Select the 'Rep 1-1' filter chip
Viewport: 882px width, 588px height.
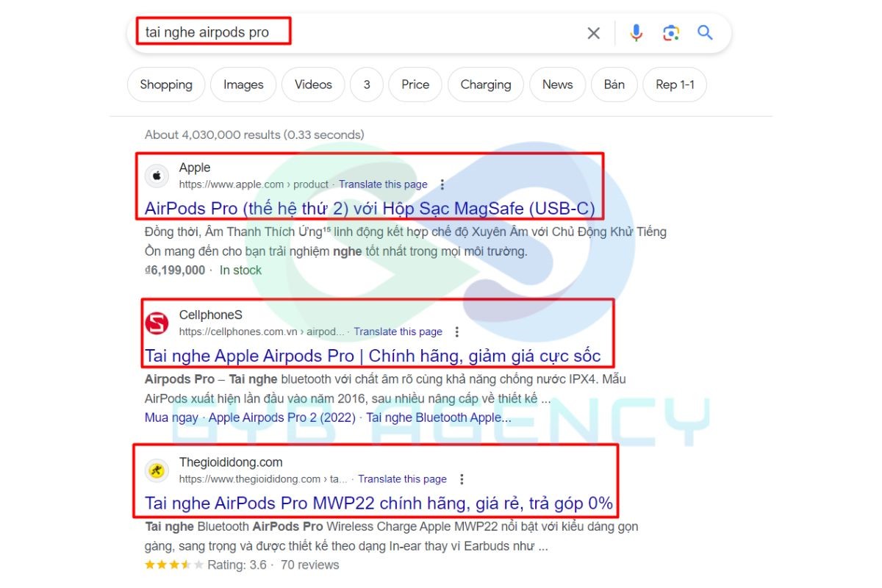click(675, 85)
